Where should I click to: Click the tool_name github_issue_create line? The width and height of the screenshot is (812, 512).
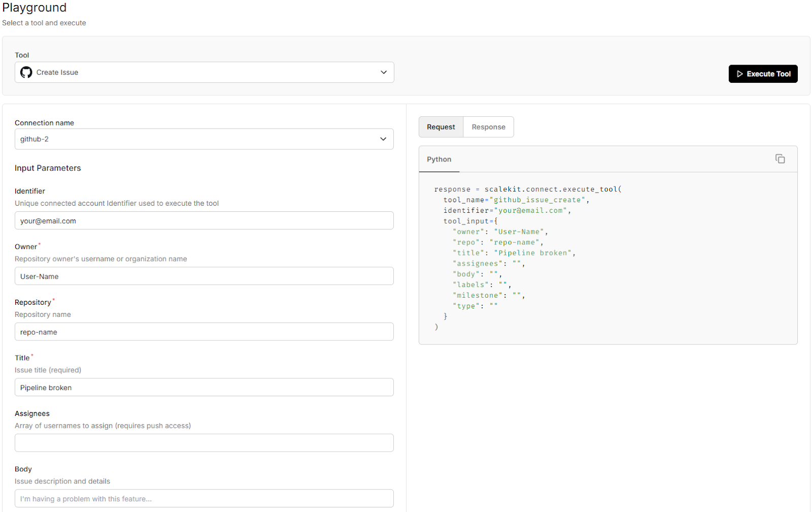pos(516,200)
